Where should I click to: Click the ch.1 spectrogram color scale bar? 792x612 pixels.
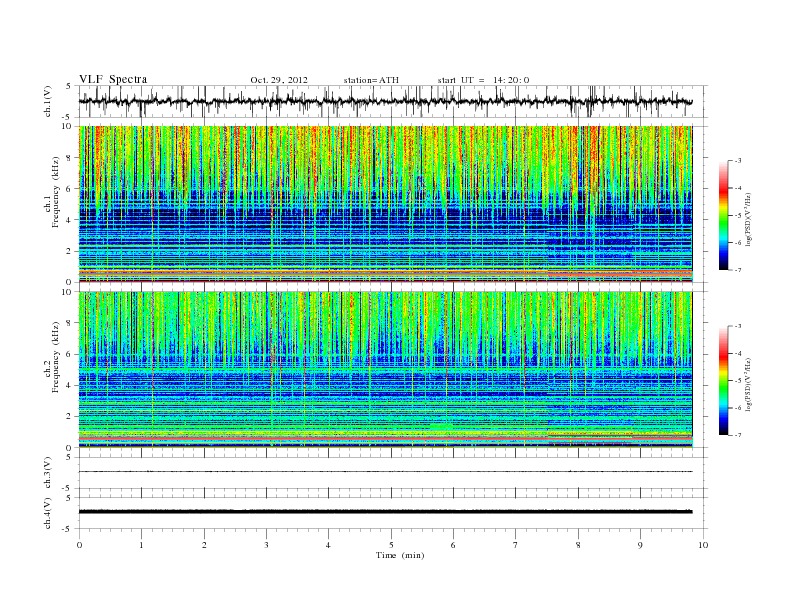tap(723, 215)
